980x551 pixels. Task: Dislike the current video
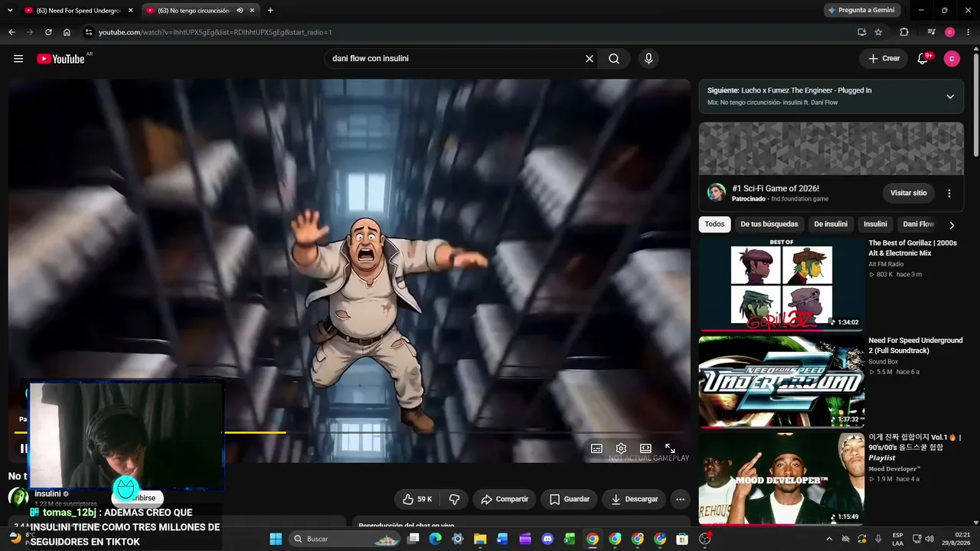(x=454, y=499)
